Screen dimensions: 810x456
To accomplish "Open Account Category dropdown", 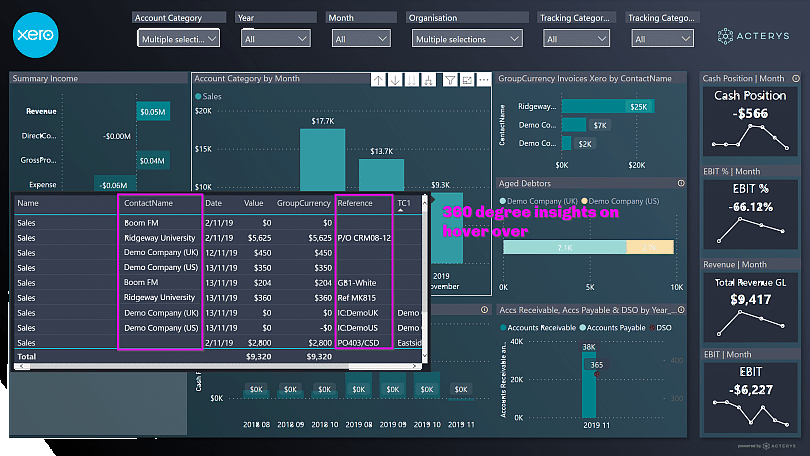I will click(178, 39).
